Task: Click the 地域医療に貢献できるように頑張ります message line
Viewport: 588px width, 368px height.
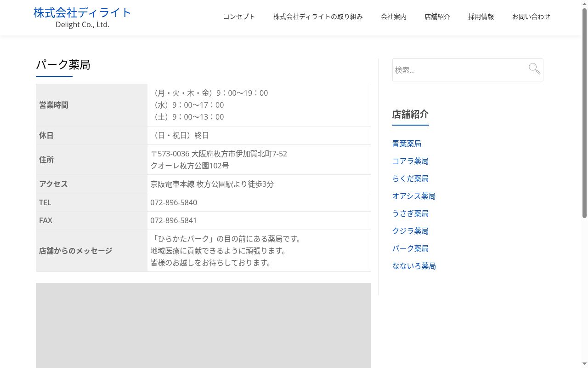Action: [219, 251]
